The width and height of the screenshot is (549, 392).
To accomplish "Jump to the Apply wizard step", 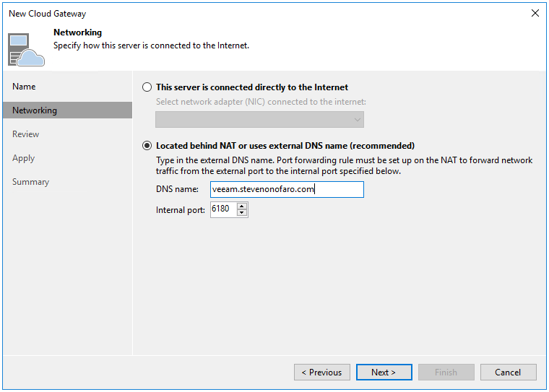I will pyautogui.click(x=23, y=158).
